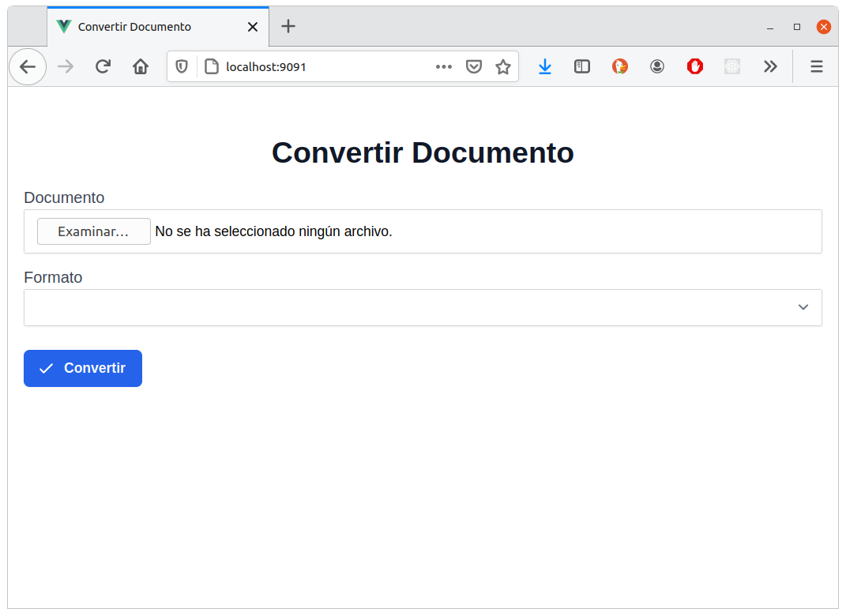Go to the browser home page
This screenshot has width=846, height=616.
tap(141, 66)
